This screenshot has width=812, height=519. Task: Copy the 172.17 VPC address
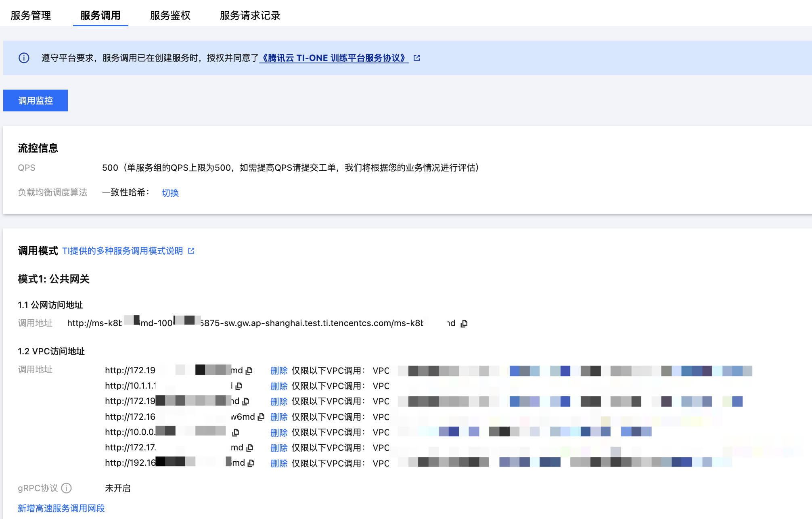click(250, 448)
